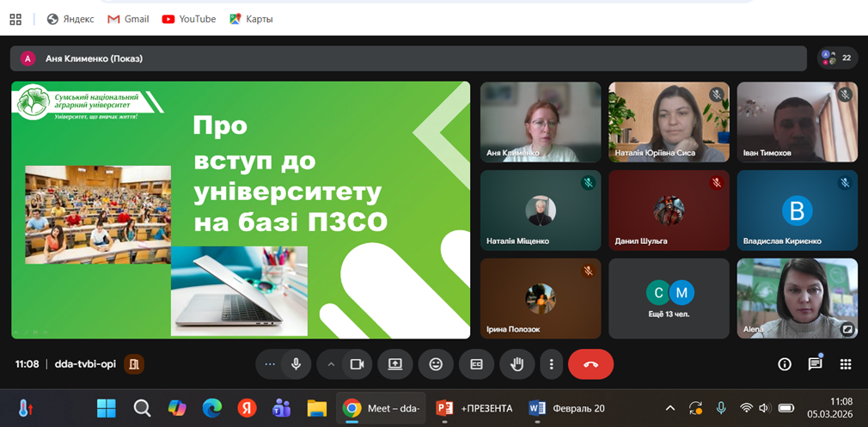868x427 pixels.
Task: Open audio settings via the three-dot button
Action: point(270,364)
